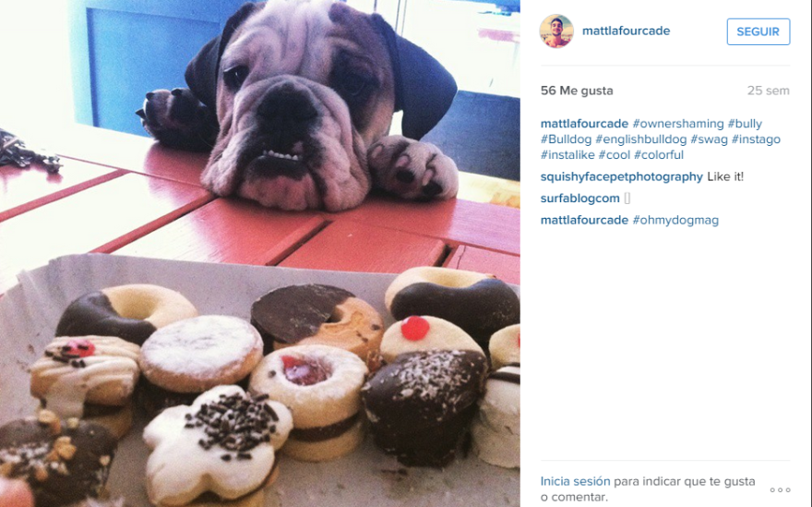
Task: Click the 25 sem timestamp
Action: (x=768, y=91)
